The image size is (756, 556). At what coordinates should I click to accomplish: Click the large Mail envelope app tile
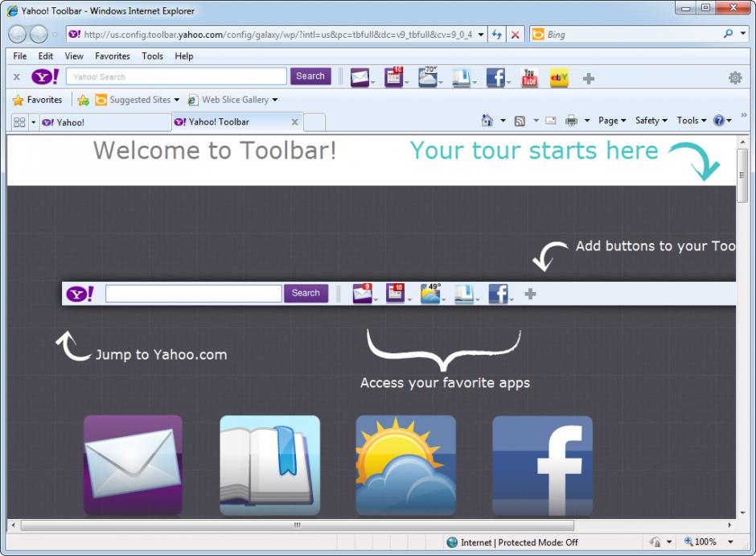tap(133, 465)
